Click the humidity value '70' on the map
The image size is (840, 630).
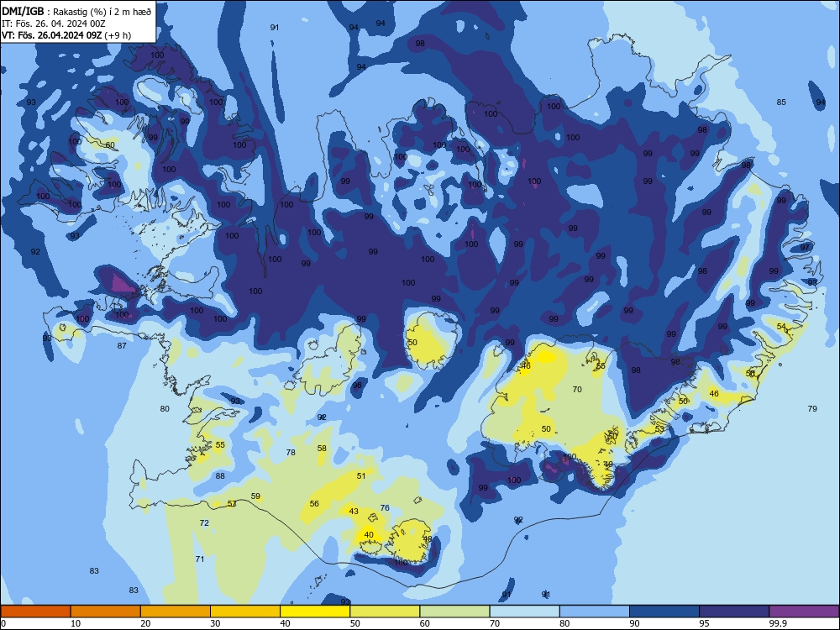[x=577, y=390]
